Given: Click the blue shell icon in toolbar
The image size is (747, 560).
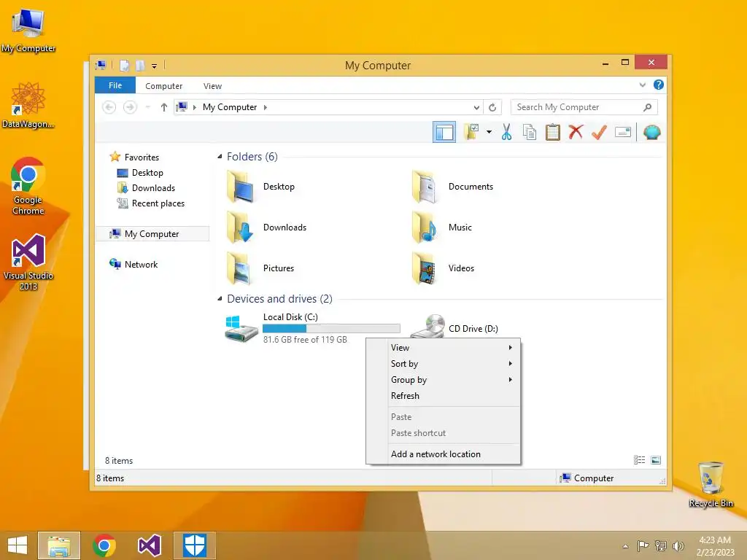Looking at the screenshot, I should 651,133.
